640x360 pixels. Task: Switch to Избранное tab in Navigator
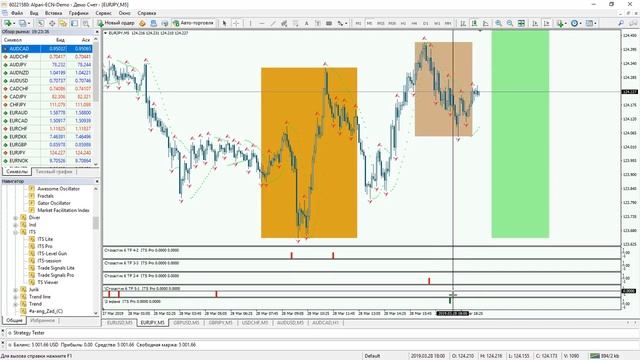coord(42,320)
